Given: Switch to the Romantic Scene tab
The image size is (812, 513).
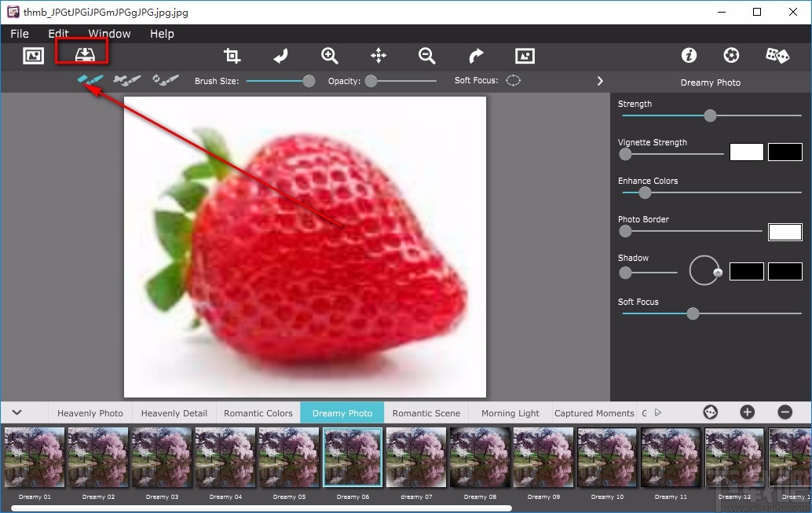Looking at the screenshot, I should tap(426, 413).
